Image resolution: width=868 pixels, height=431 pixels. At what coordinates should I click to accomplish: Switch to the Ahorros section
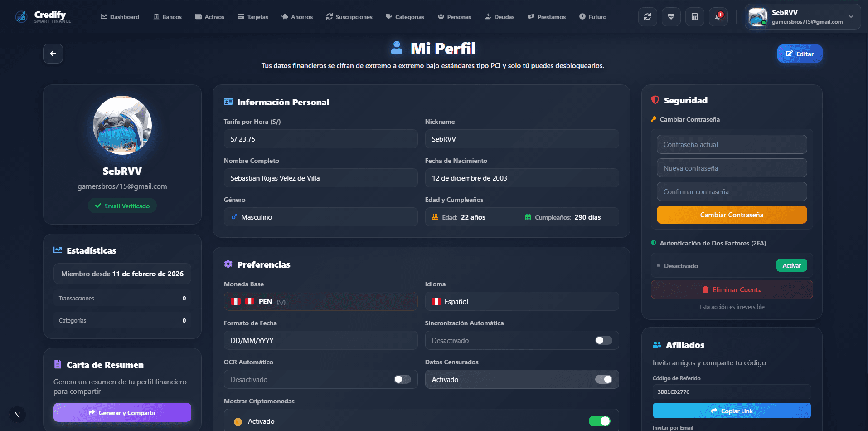[297, 16]
